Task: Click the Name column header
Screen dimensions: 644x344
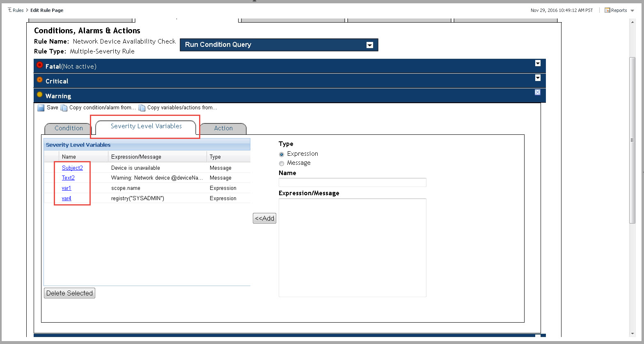Action: point(83,157)
